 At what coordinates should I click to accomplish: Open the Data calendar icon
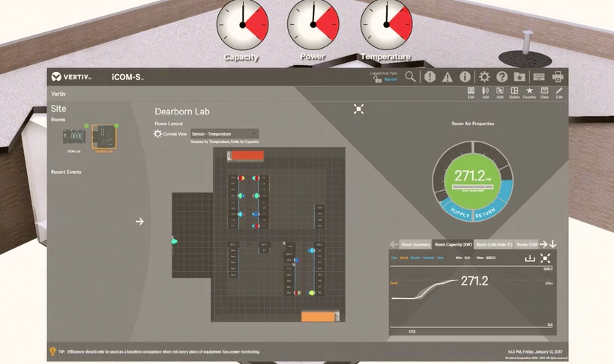coord(545,93)
